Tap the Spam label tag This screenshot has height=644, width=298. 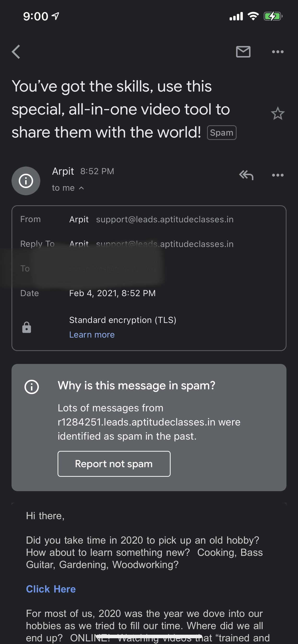click(x=222, y=132)
